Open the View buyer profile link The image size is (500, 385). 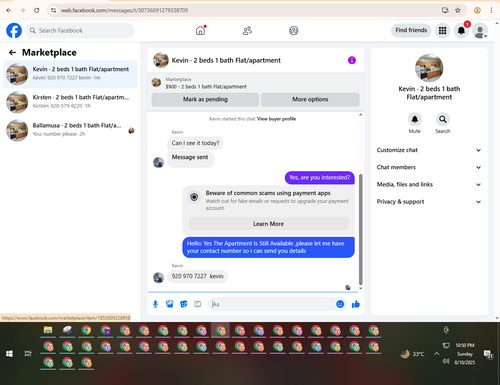click(276, 119)
